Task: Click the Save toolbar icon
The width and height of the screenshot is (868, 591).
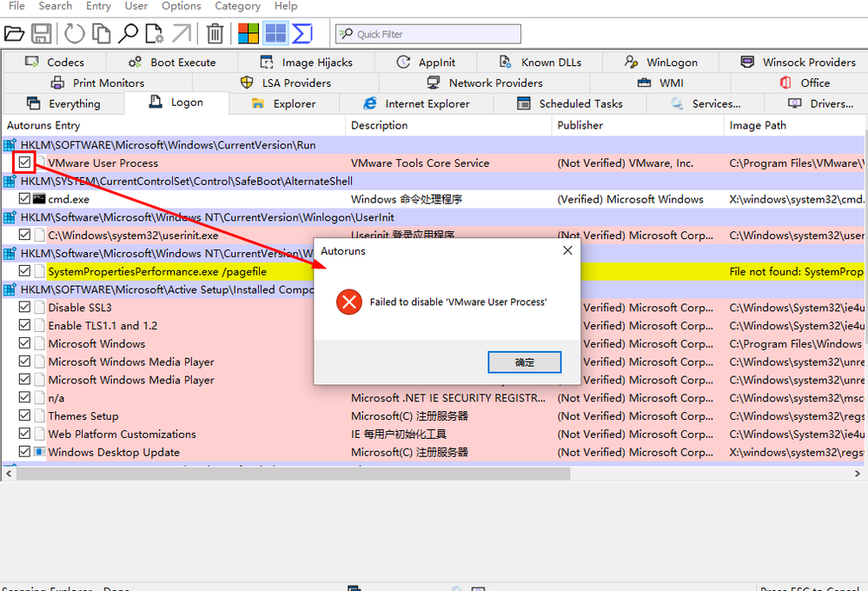Action: pos(41,34)
